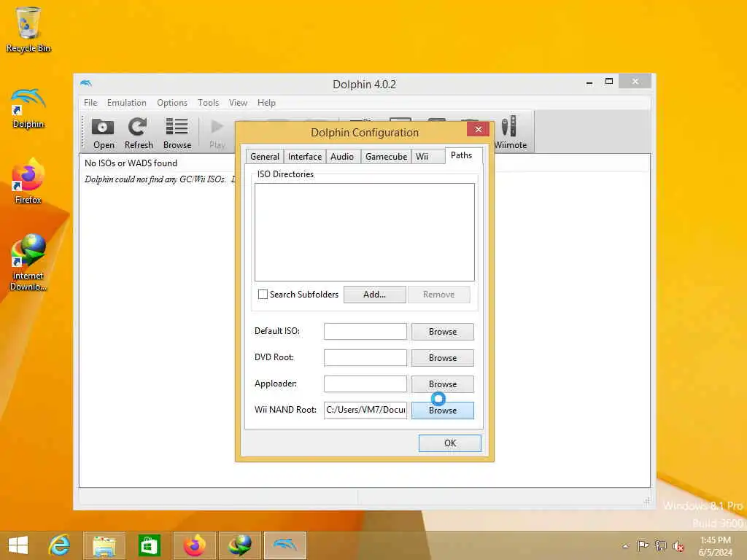This screenshot has width=747, height=560.
Task: Open the Help menu
Action: click(x=266, y=103)
